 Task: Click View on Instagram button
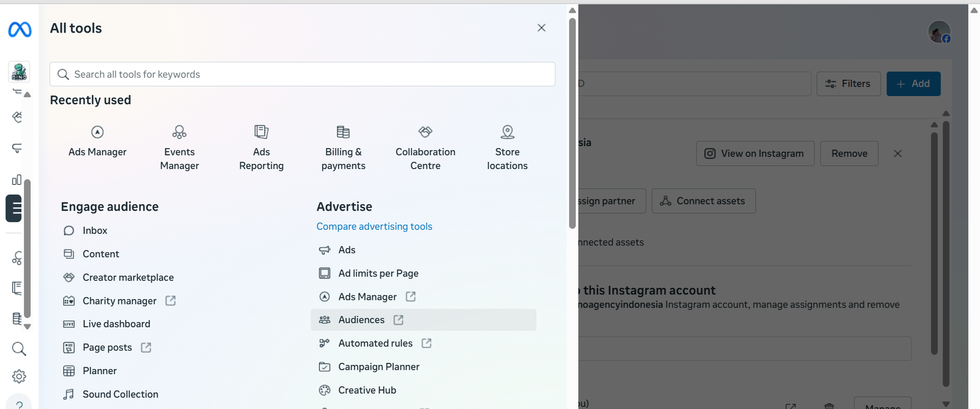click(x=755, y=154)
